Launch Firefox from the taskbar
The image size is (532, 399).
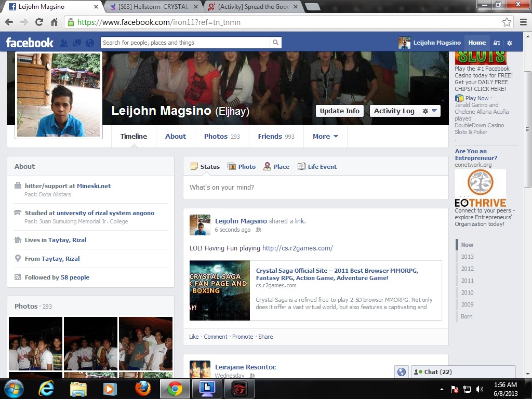pyautogui.click(x=143, y=389)
